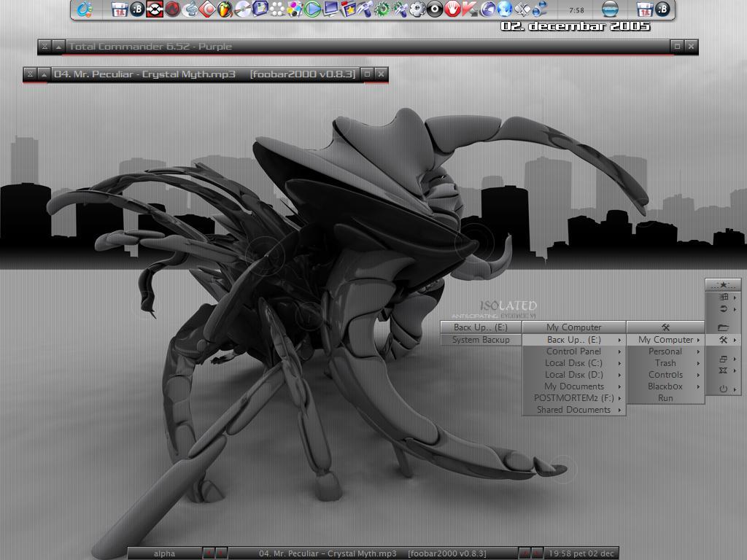Viewport: 747px width, 560px height.
Task: Click the 7:58 clock in the dock
Action: [576, 10]
